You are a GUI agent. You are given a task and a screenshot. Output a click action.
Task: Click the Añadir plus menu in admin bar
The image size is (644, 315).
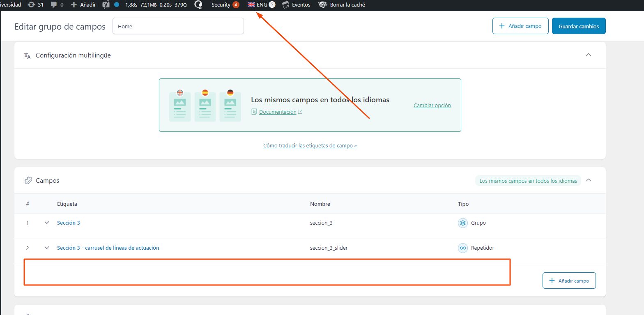[83, 5]
